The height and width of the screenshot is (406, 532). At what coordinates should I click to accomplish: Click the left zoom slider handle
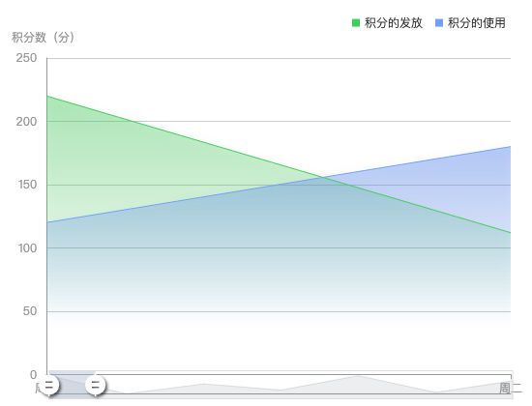(49, 386)
